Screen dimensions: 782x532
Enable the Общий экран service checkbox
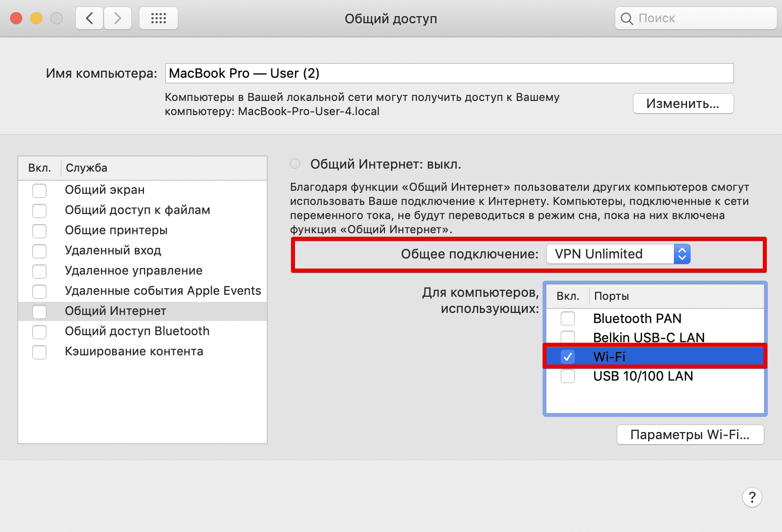tap(39, 190)
